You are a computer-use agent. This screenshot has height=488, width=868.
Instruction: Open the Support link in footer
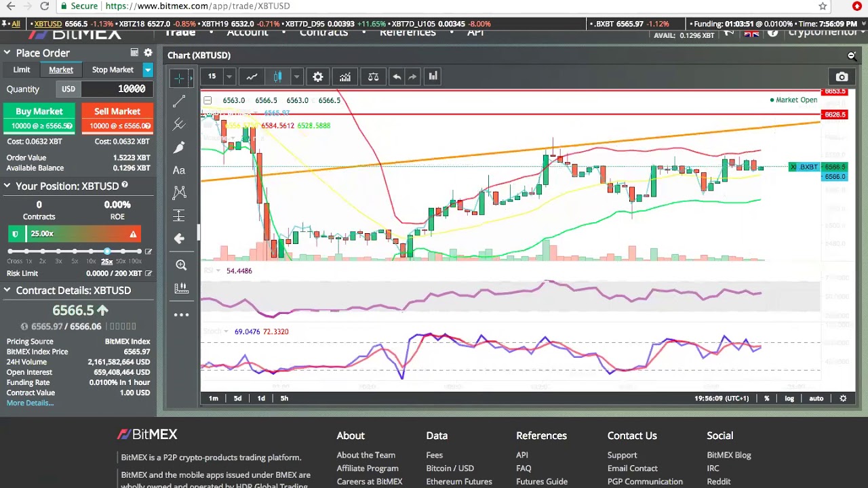point(623,455)
